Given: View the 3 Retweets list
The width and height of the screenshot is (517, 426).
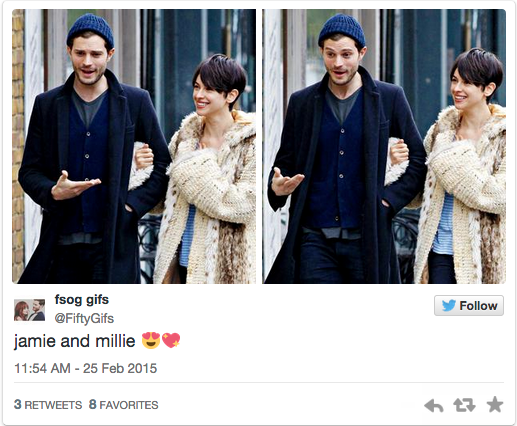Looking at the screenshot, I should 48,405.
